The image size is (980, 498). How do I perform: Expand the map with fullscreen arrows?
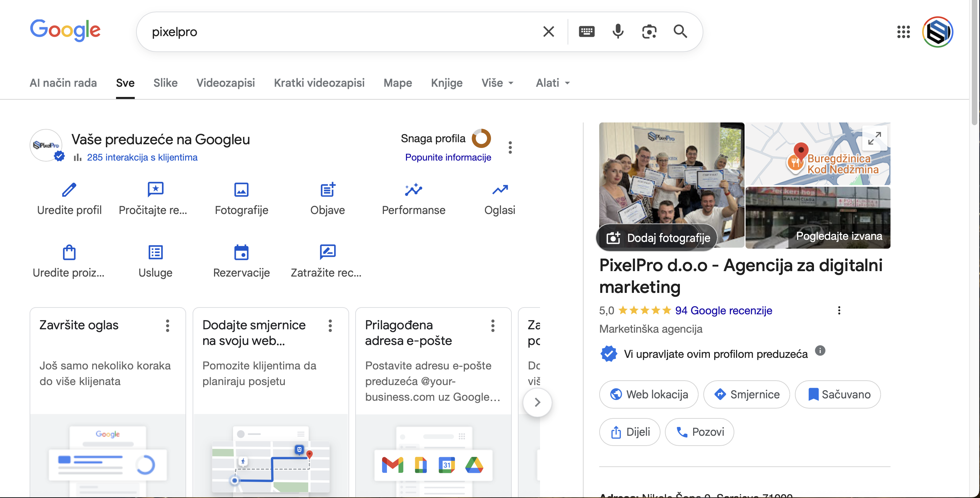click(x=874, y=138)
